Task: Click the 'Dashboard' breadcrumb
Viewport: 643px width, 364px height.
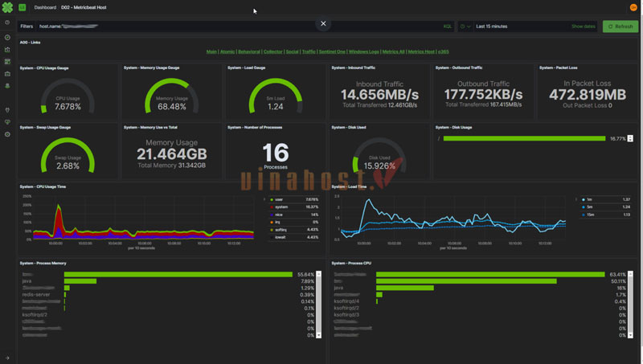Action: (45, 7)
